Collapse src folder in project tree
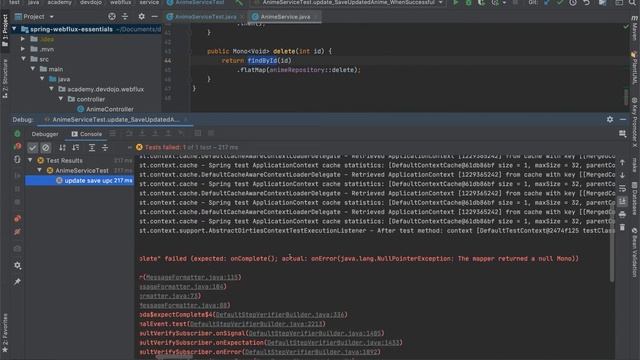 (x=24, y=59)
